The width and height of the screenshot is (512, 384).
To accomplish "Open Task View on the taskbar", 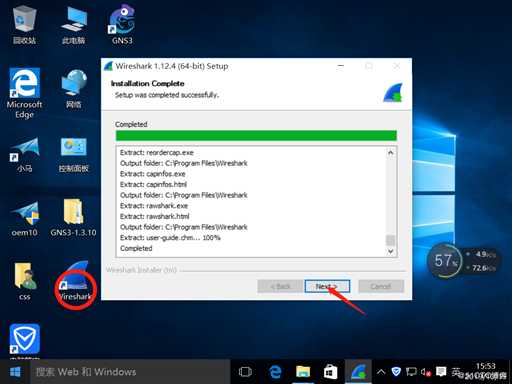I will click(x=245, y=372).
